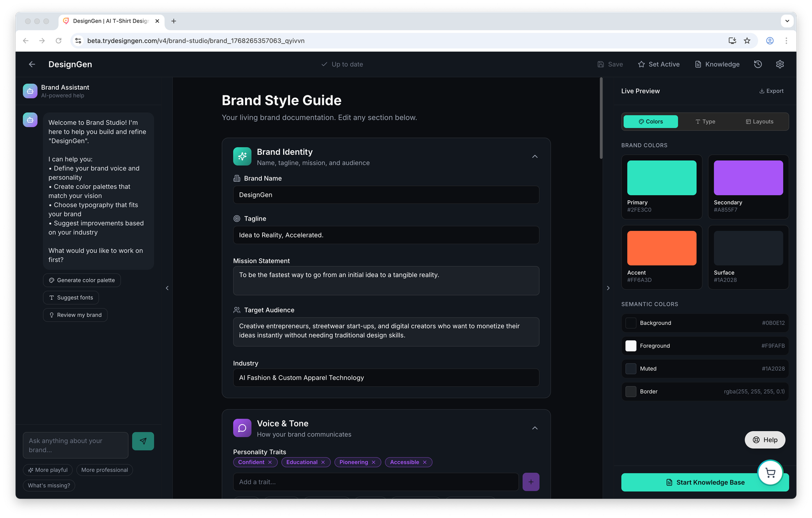This screenshot has height=518, width=812.
Task: Click the Start Knowledge Base button
Action: point(705,482)
